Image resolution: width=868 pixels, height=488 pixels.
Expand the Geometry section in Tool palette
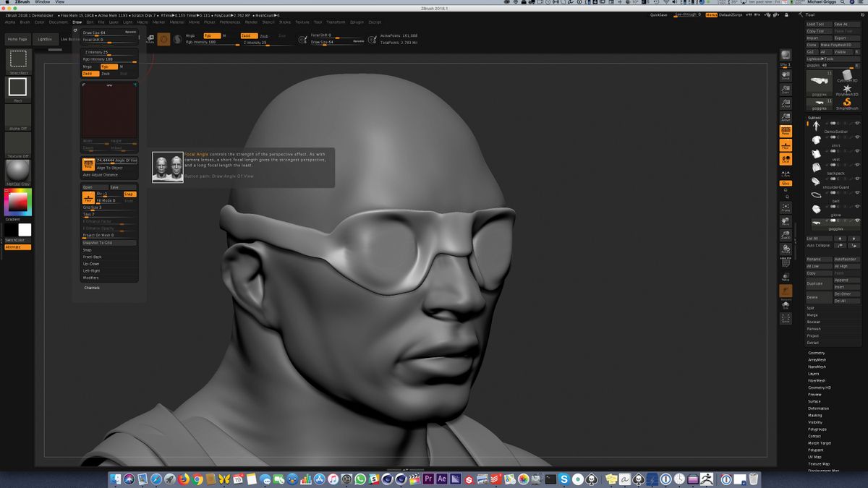click(x=816, y=353)
